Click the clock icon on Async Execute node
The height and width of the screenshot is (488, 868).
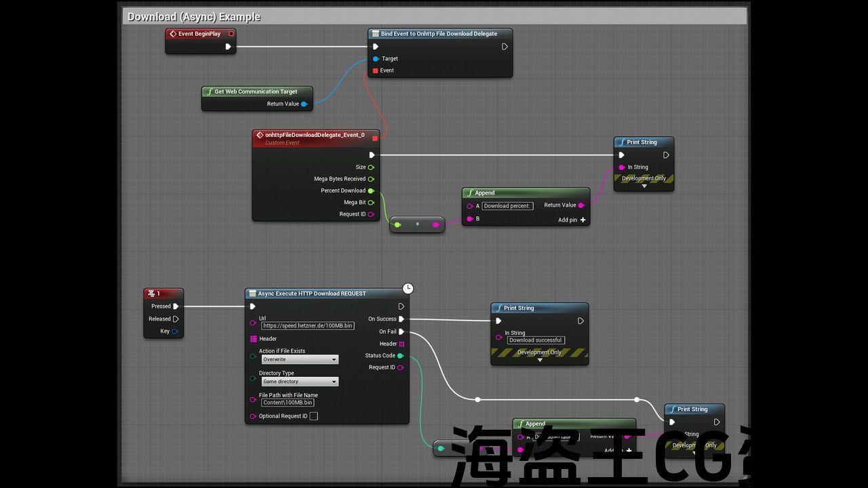click(x=408, y=289)
